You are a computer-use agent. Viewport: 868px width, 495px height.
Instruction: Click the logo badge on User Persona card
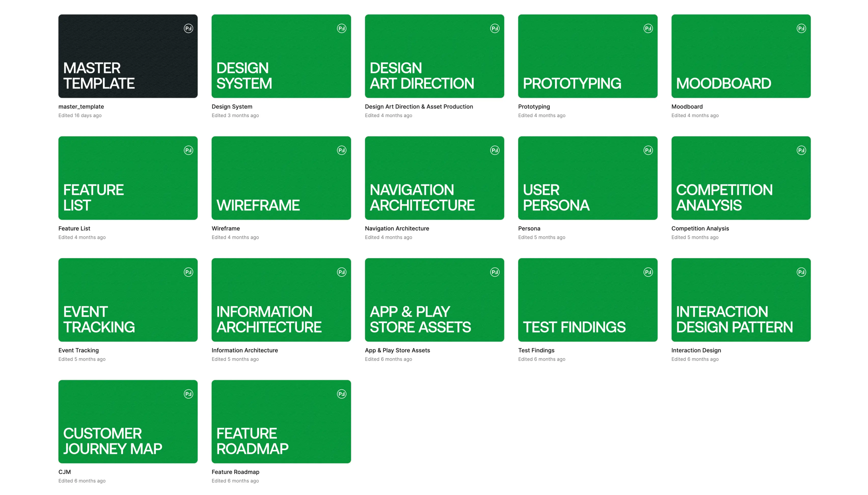[x=648, y=150]
